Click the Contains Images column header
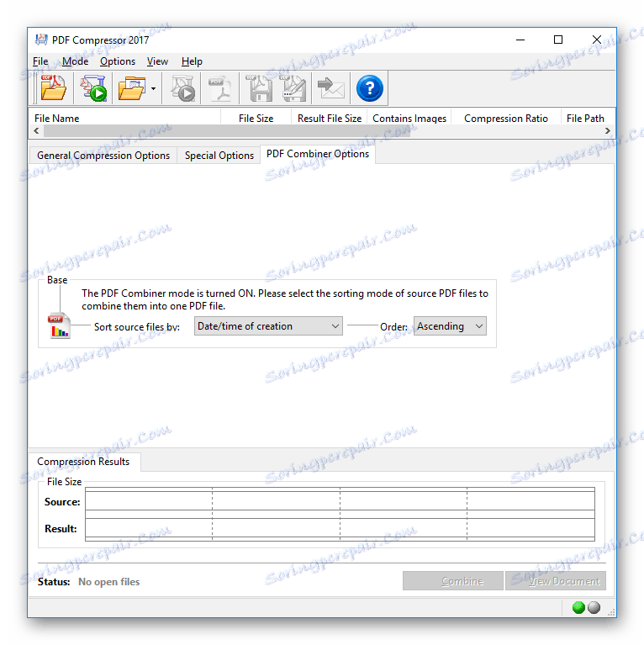Screen dimensions: 644x645 (x=409, y=118)
